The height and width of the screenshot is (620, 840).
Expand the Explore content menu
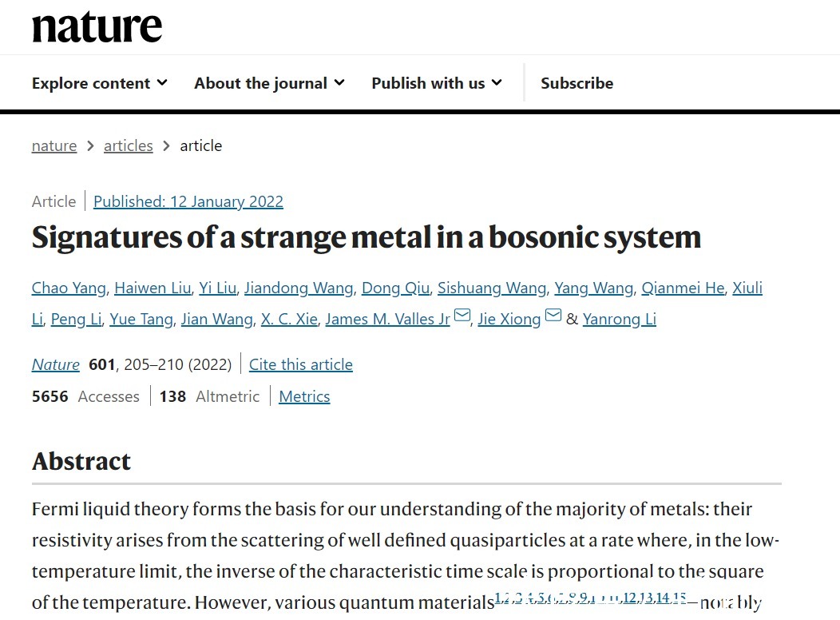(x=100, y=83)
